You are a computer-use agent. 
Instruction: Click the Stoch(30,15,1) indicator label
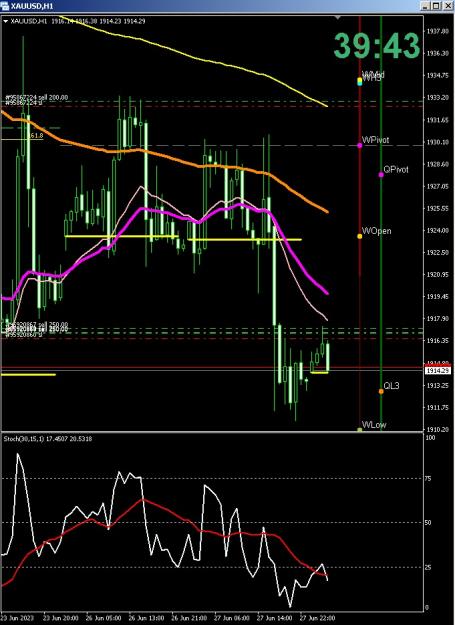[48, 439]
